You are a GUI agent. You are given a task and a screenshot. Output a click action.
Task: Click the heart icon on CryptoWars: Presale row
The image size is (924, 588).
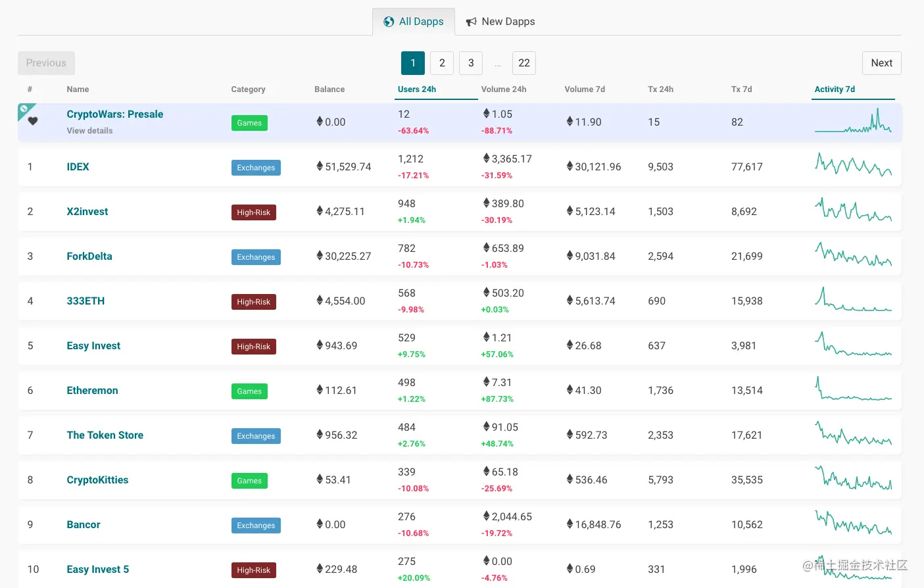(x=33, y=121)
